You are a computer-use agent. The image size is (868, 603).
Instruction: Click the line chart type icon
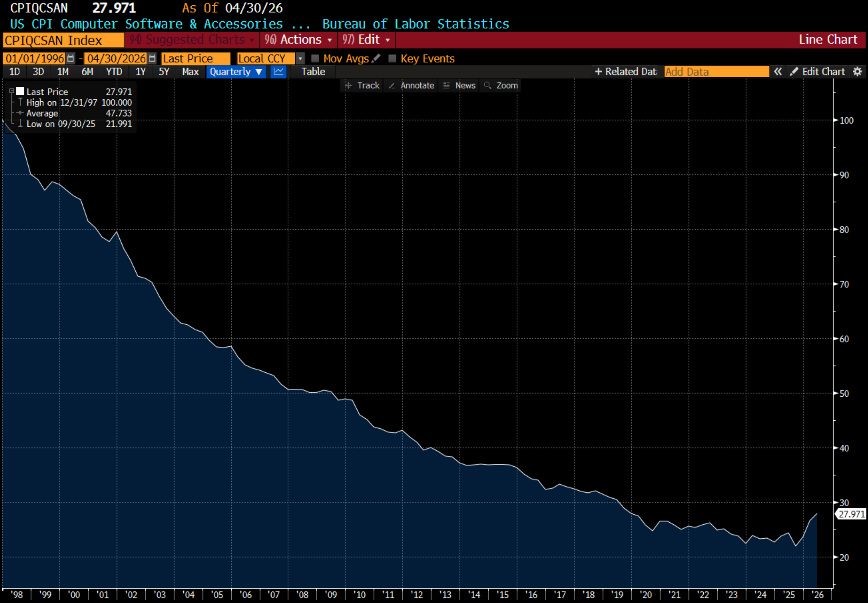pyautogui.click(x=279, y=72)
